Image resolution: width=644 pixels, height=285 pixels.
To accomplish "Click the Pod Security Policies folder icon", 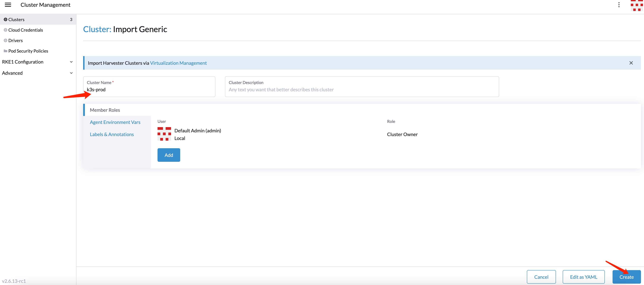I will 5,51.
